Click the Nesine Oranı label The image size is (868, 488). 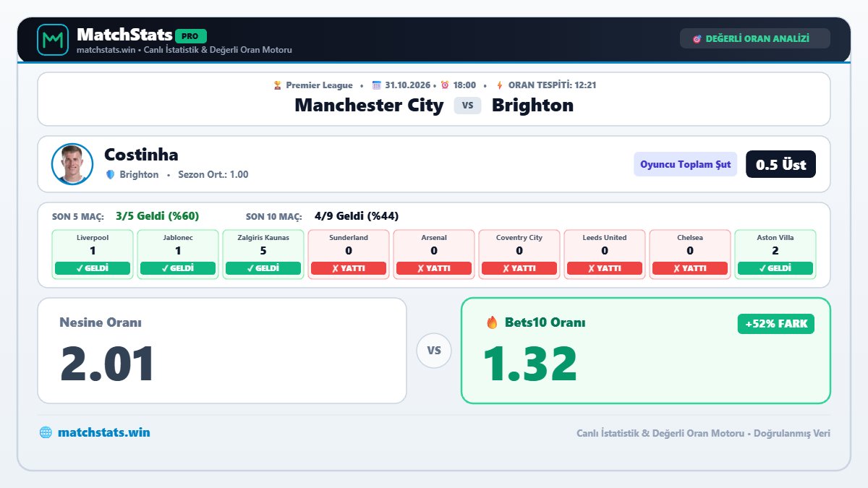101,322
